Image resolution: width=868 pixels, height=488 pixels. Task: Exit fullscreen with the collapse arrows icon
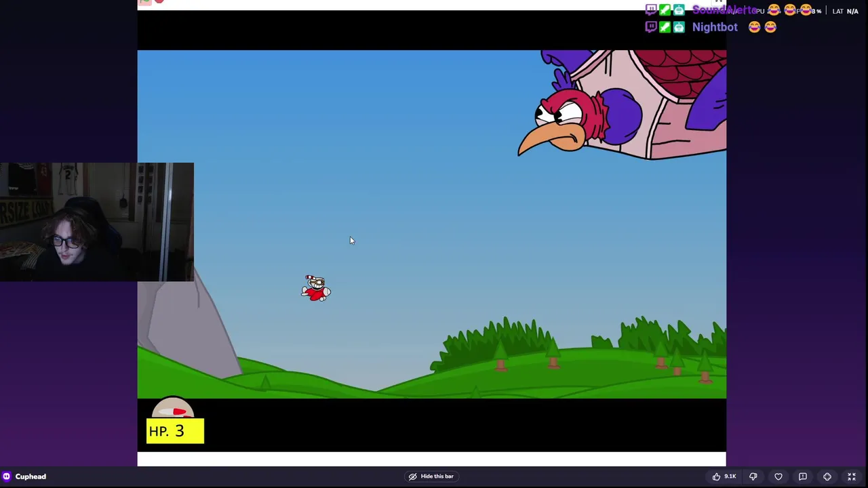[852, 476]
